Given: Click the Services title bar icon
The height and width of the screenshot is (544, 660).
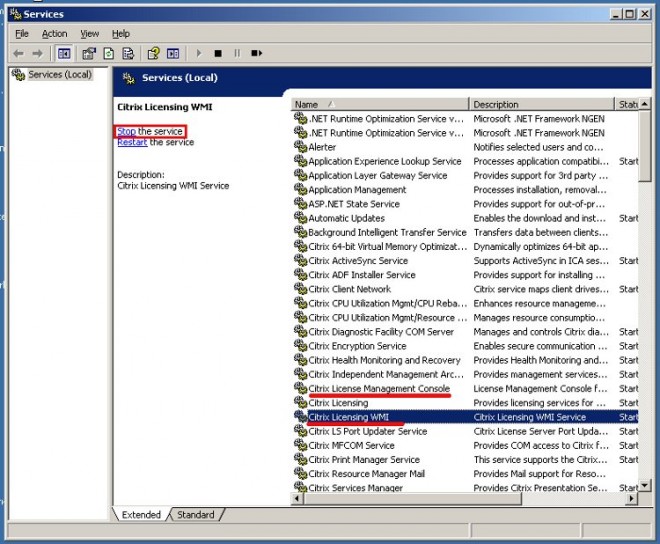Looking at the screenshot, I should point(16,14).
